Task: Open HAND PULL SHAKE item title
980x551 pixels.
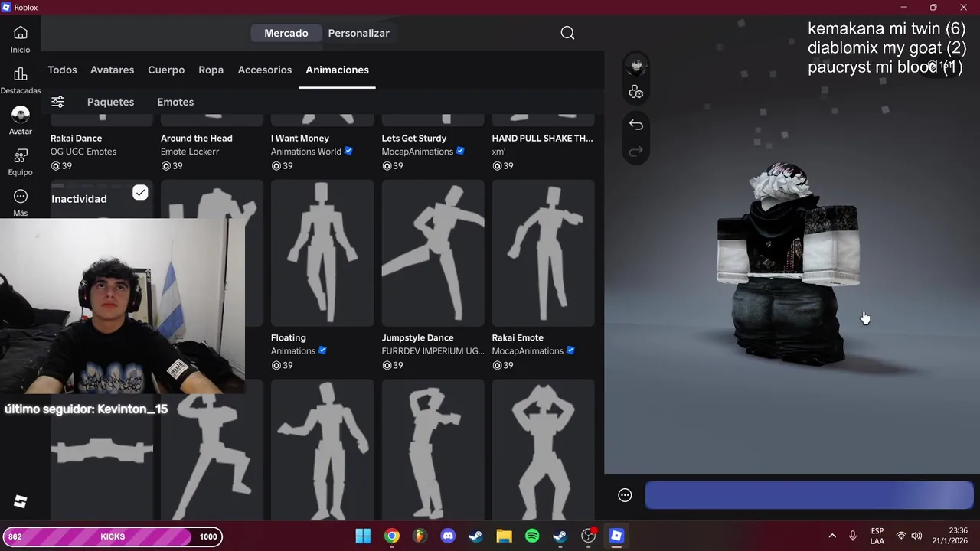Action: pyautogui.click(x=543, y=139)
